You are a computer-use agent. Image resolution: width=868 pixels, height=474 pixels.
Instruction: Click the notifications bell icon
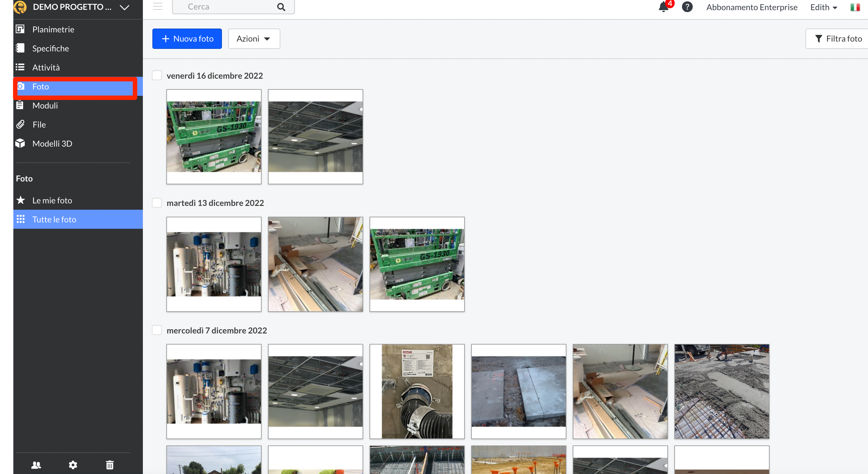pos(664,7)
